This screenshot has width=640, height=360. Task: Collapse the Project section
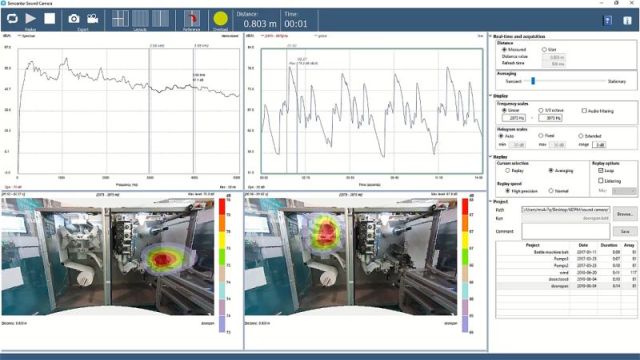(x=491, y=202)
